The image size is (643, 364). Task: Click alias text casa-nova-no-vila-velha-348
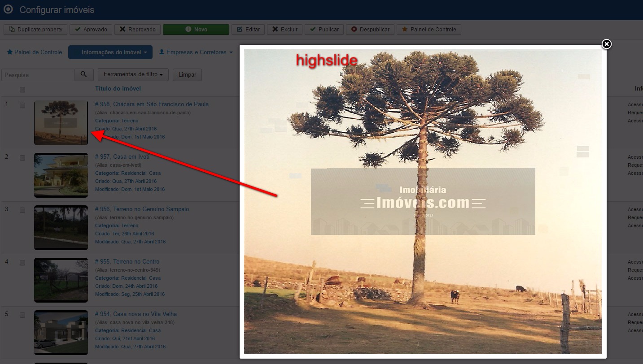tap(141, 322)
